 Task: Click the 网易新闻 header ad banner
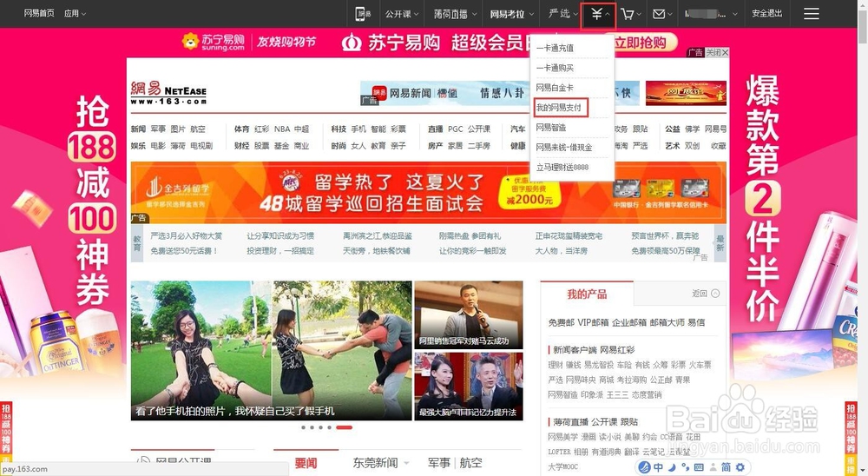click(499, 93)
